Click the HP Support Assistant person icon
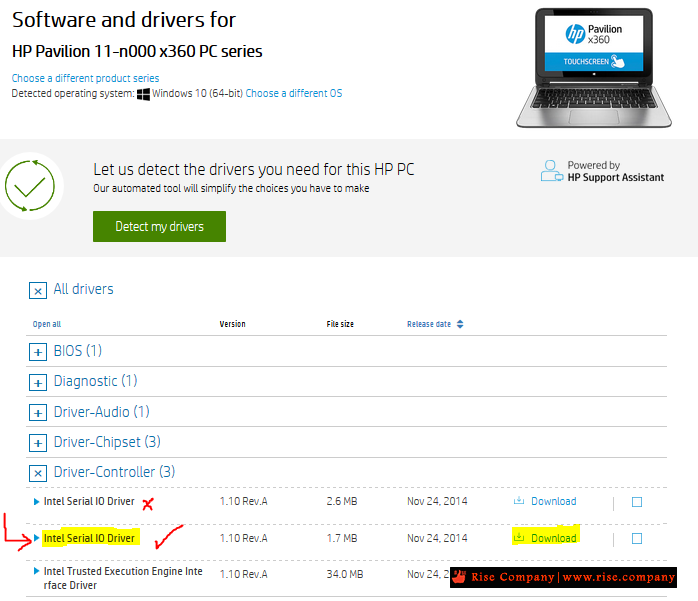Screen dimensions: 698x601 tap(552, 171)
